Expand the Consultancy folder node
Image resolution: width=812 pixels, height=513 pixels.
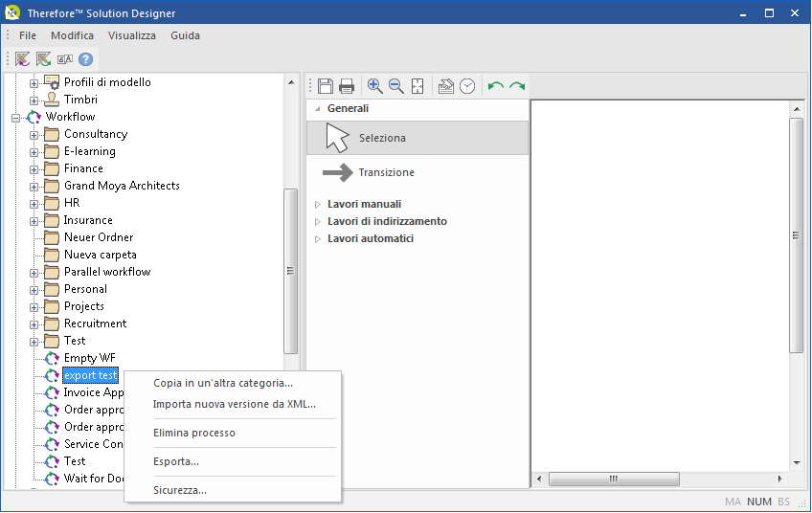[x=34, y=134]
